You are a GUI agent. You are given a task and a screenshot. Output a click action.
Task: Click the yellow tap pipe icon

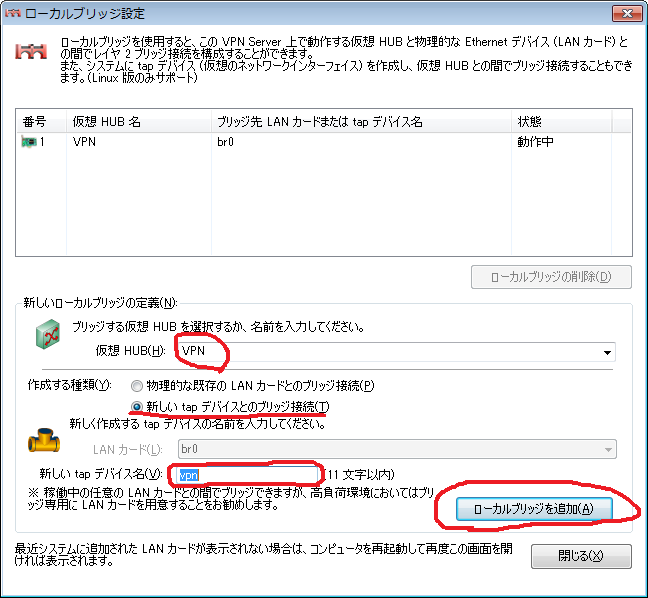click(44, 441)
